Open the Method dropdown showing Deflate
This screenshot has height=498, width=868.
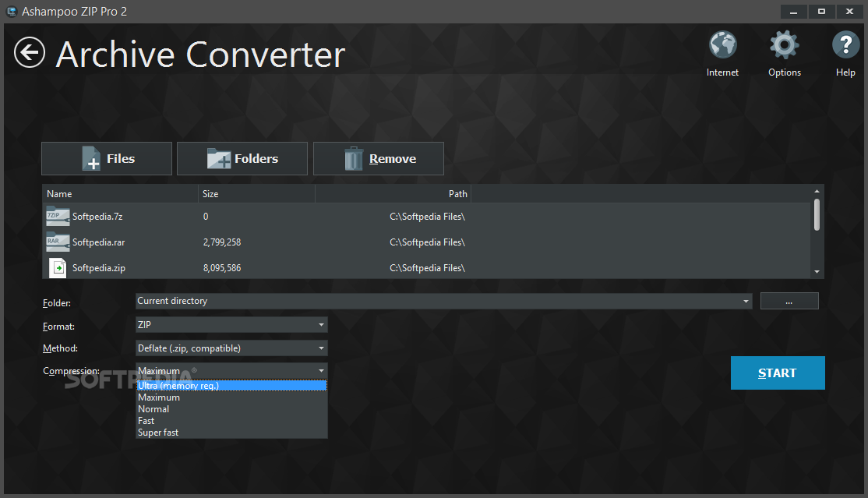click(231, 348)
